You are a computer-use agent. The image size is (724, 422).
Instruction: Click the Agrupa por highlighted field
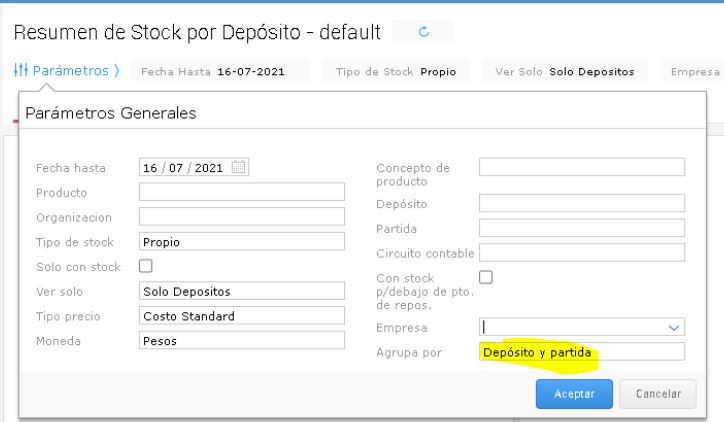coord(582,352)
